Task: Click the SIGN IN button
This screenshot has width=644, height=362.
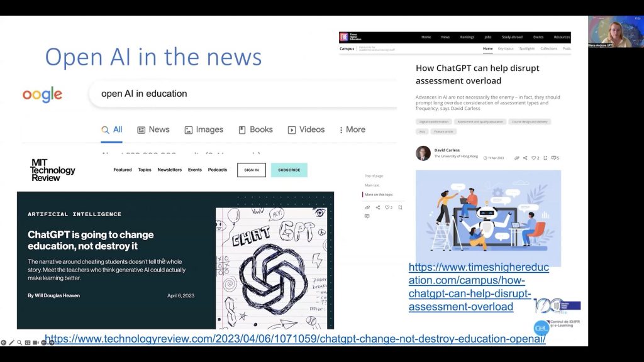Action: [252, 170]
